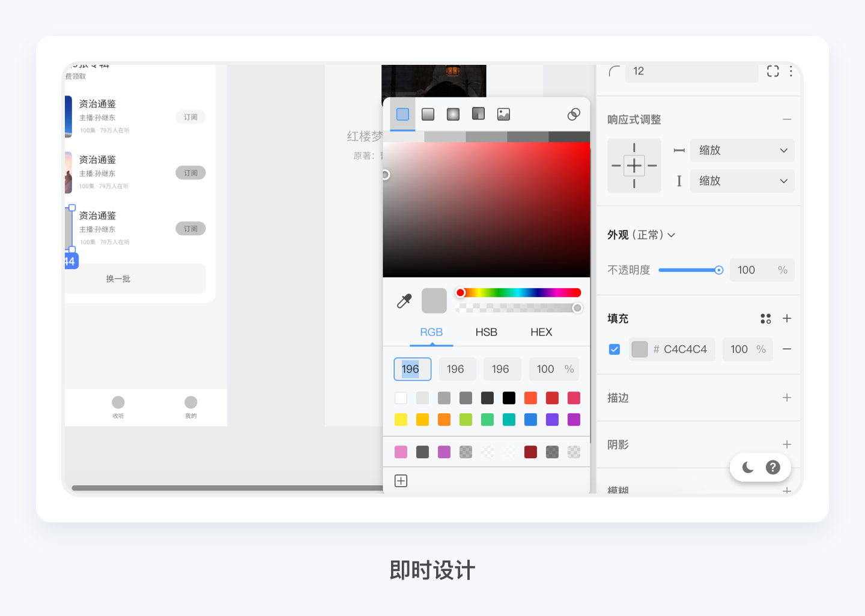Click the independent corner radius icon
The image size is (865, 616).
[773, 71]
